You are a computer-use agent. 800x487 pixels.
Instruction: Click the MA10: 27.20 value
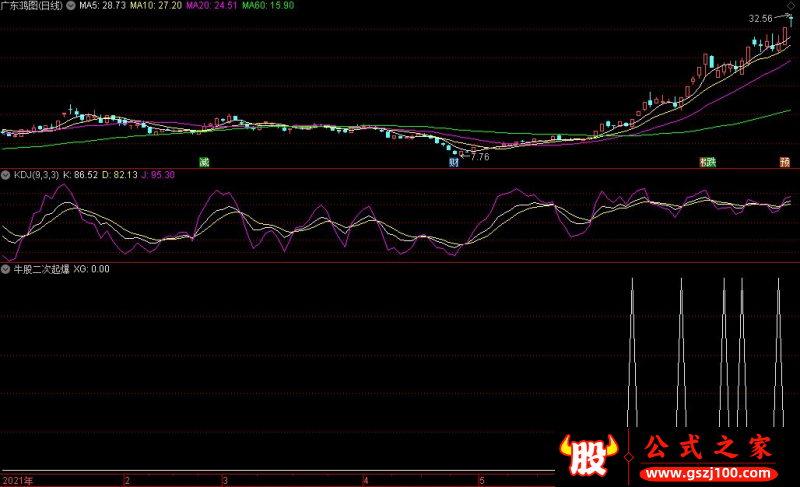[156, 6]
